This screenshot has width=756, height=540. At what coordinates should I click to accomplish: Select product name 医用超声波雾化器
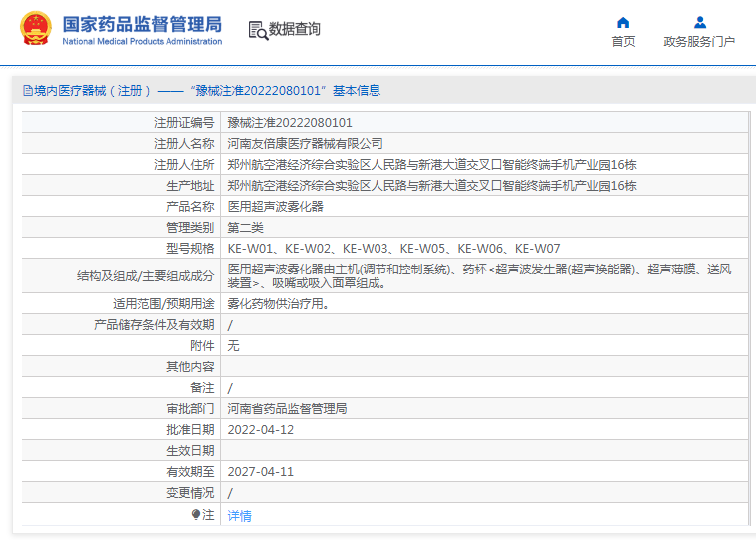click(276, 207)
